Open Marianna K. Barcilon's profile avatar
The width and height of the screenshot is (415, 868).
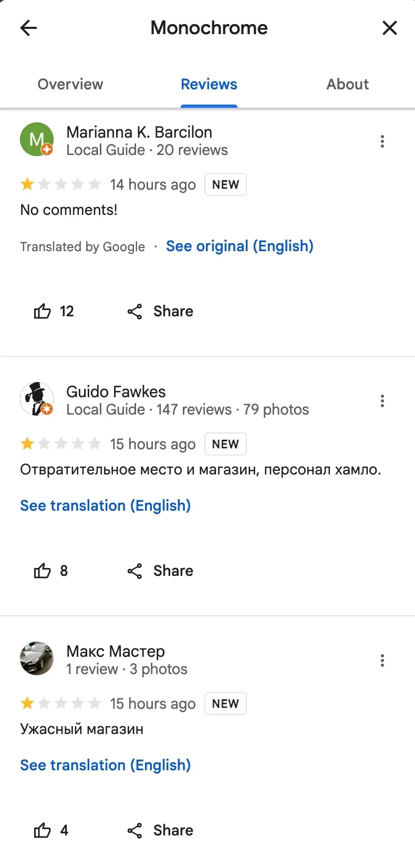37,140
